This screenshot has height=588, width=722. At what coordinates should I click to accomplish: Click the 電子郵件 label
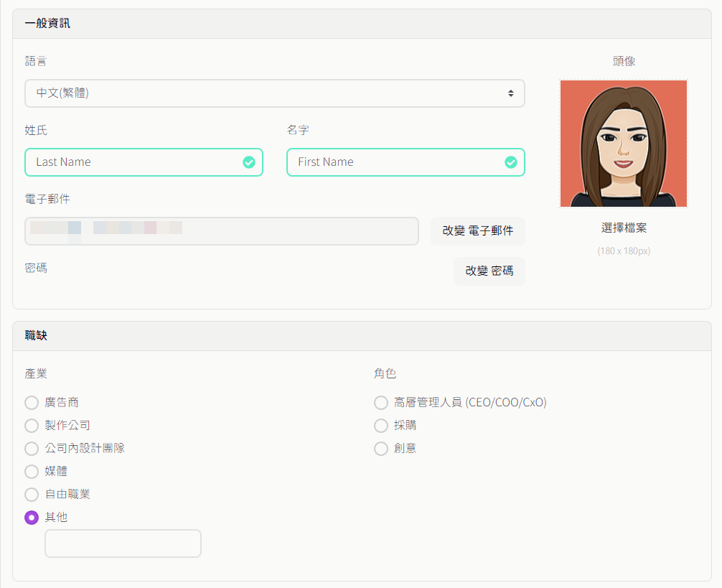tap(47, 199)
